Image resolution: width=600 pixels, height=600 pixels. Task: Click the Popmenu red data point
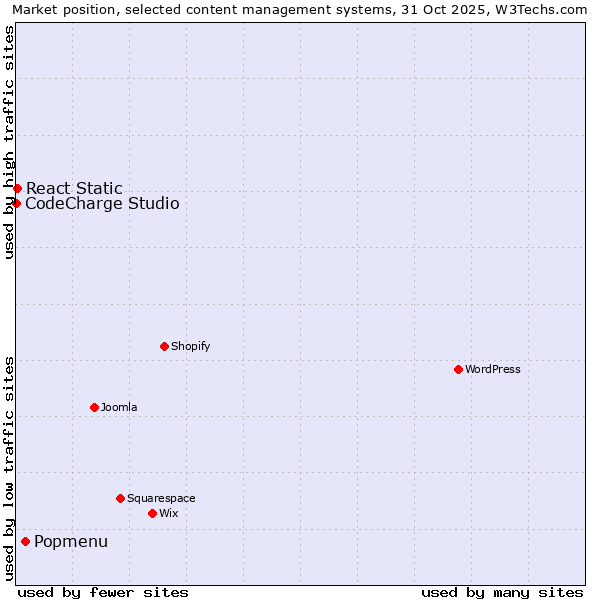click(x=25, y=541)
